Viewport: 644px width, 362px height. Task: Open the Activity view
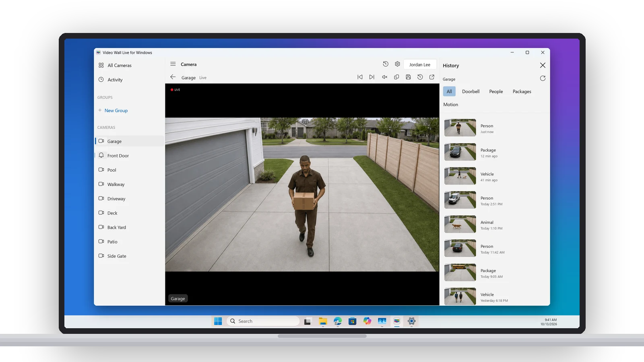(x=129, y=80)
